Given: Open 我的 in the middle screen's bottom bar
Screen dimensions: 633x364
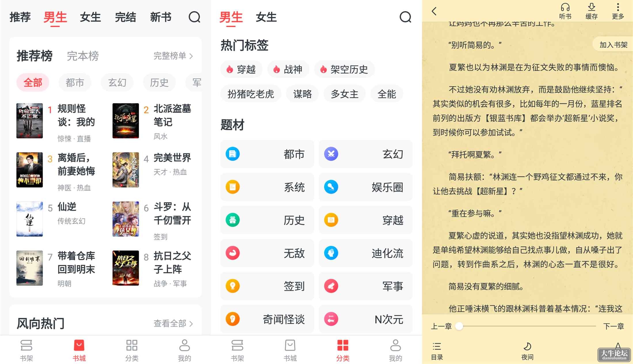Looking at the screenshot, I should click(395, 350).
